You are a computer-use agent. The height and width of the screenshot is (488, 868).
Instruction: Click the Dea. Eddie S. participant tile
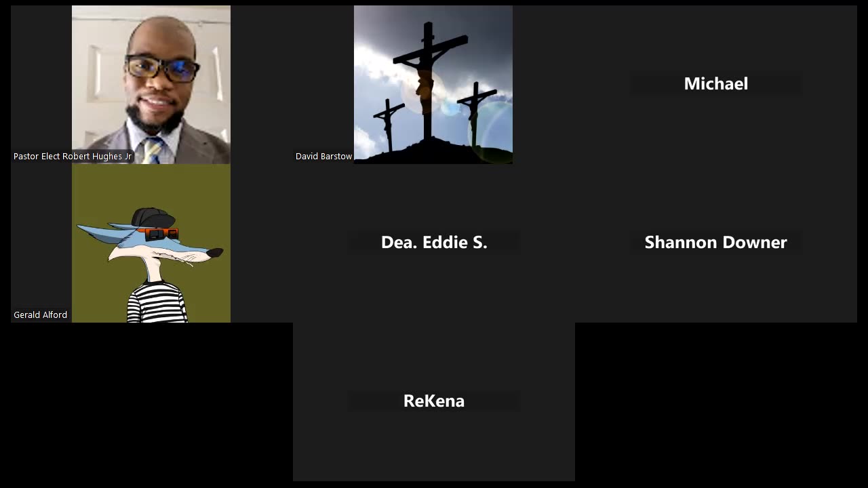click(434, 243)
